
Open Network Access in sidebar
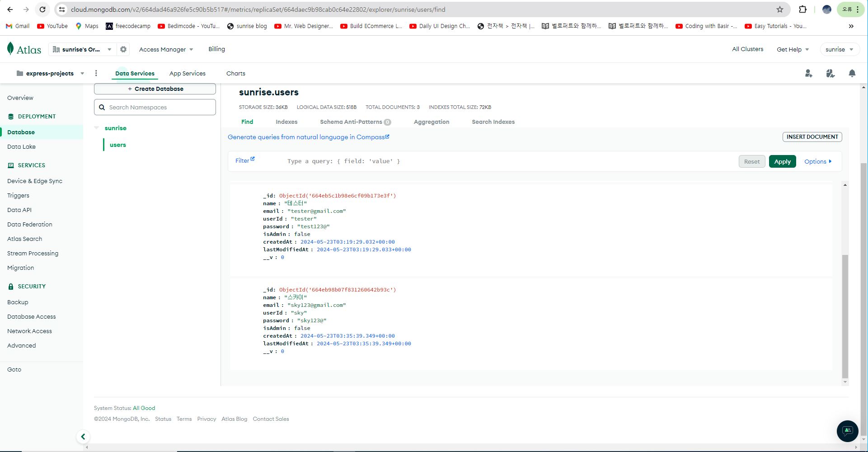click(29, 331)
